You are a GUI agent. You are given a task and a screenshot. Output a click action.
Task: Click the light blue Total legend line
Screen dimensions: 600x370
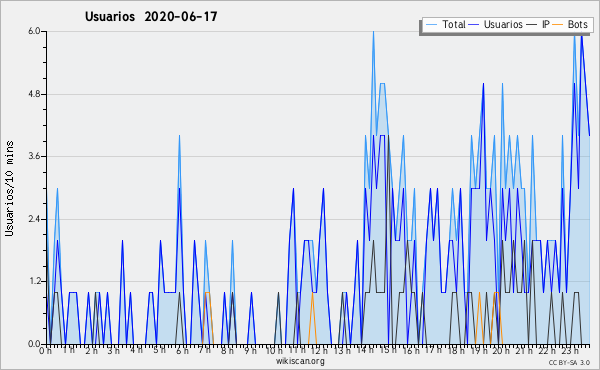click(x=431, y=25)
